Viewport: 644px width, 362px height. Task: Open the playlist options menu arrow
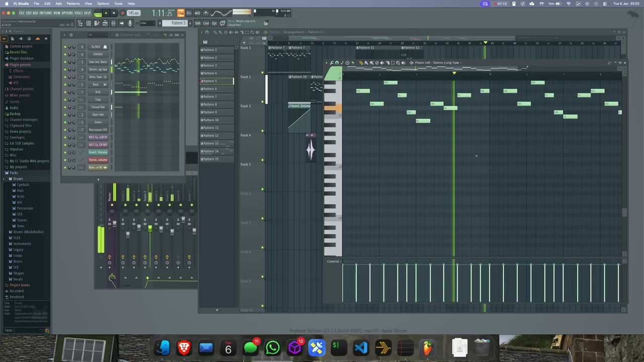202,32
